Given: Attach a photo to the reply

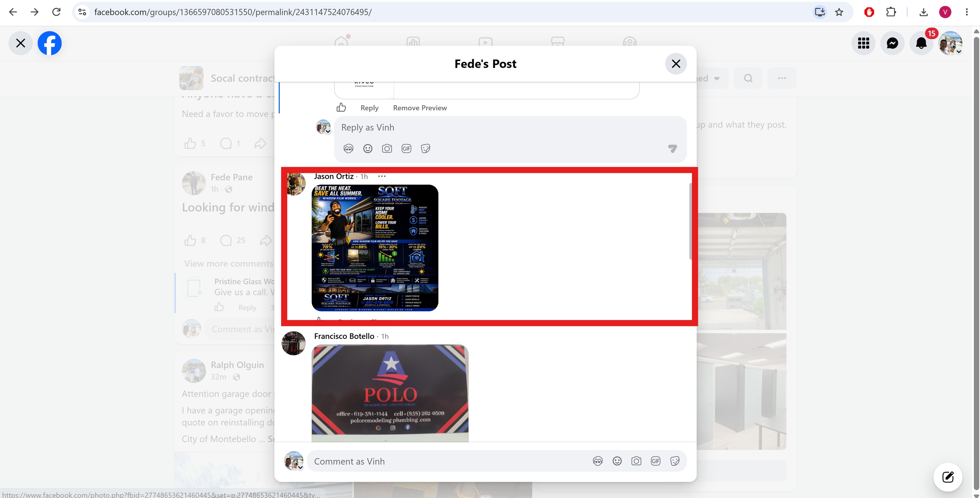Looking at the screenshot, I should click(387, 148).
